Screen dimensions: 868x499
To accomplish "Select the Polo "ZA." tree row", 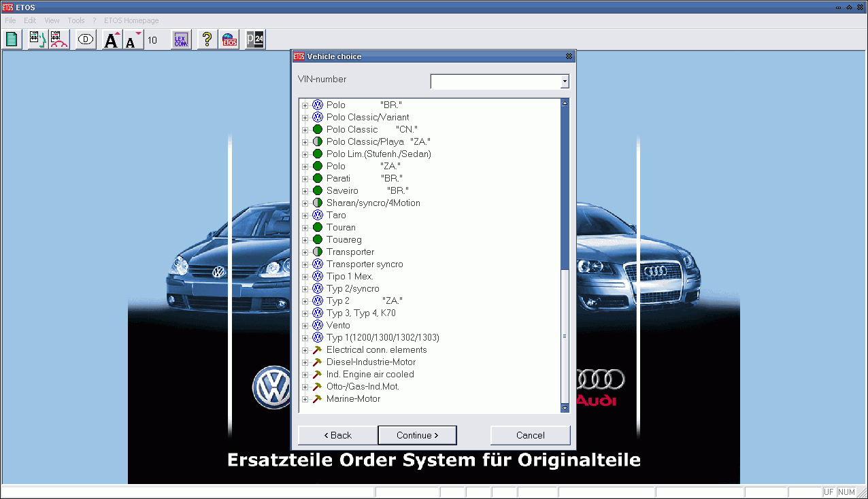I will pyautogui.click(x=363, y=166).
